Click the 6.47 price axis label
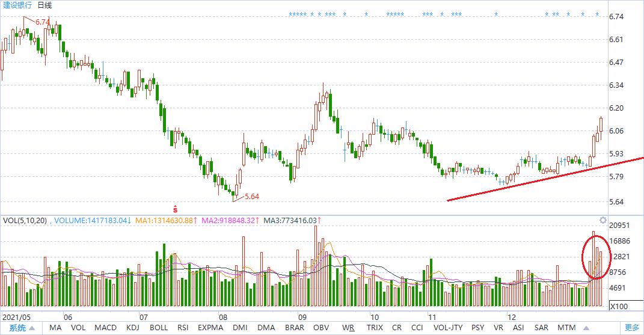644x335 pixels. 616,63
